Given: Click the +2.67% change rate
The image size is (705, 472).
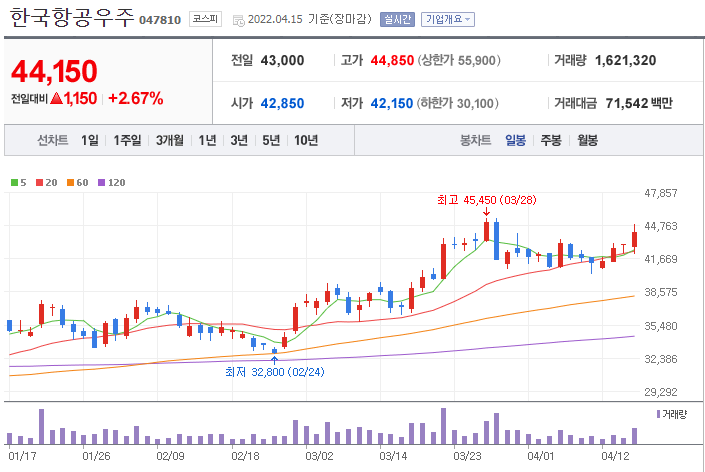Looking at the screenshot, I should (x=136, y=98).
